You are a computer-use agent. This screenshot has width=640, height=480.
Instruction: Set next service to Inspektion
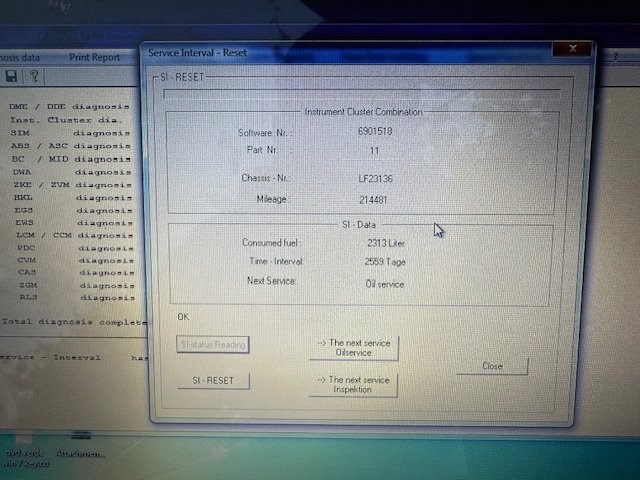point(353,385)
